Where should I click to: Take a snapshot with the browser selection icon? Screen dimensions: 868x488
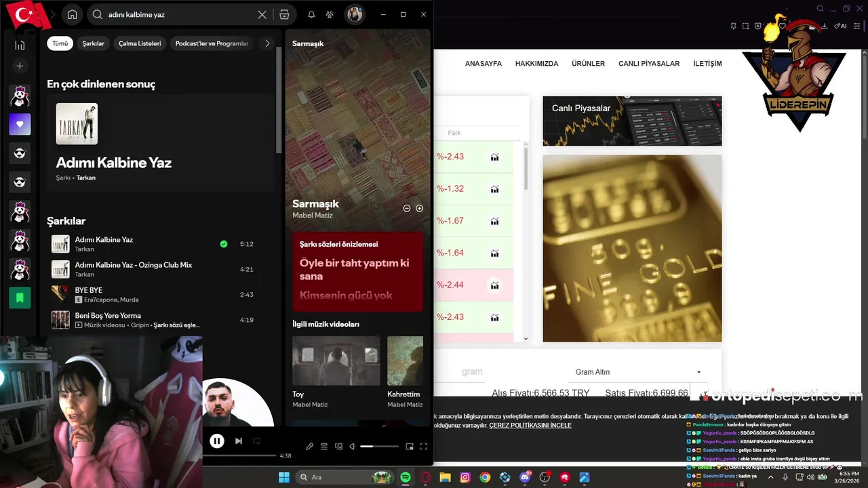(x=746, y=26)
